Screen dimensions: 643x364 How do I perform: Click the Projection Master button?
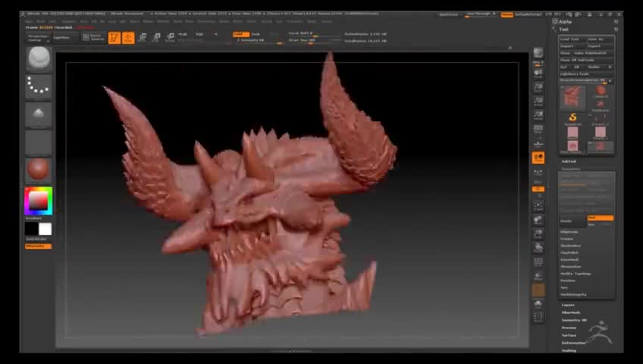(38, 38)
